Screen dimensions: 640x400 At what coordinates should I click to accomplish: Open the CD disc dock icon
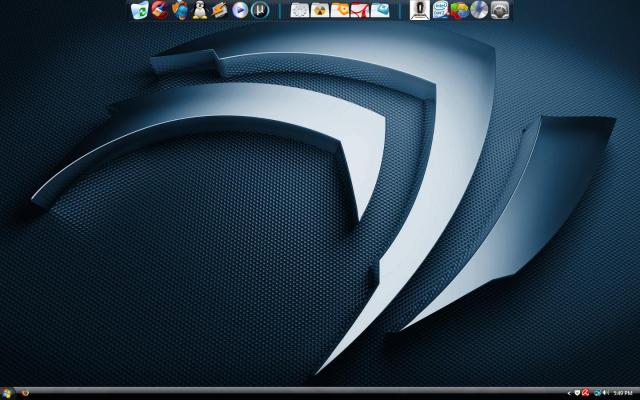[x=480, y=10]
